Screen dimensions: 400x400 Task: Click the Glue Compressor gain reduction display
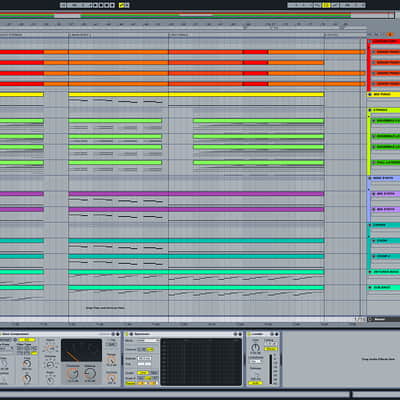coord(81,350)
